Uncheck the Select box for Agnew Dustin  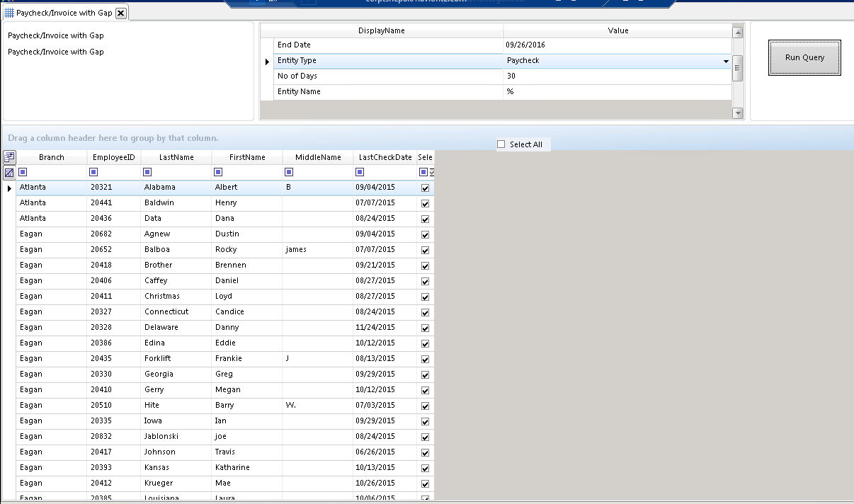(x=425, y=235)
